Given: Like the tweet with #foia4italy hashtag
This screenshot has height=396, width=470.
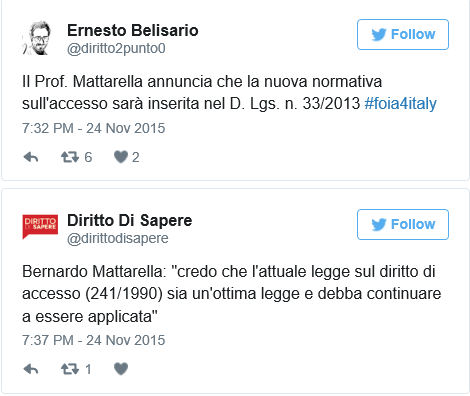Looking at the screenshot, I should point(121,157).
